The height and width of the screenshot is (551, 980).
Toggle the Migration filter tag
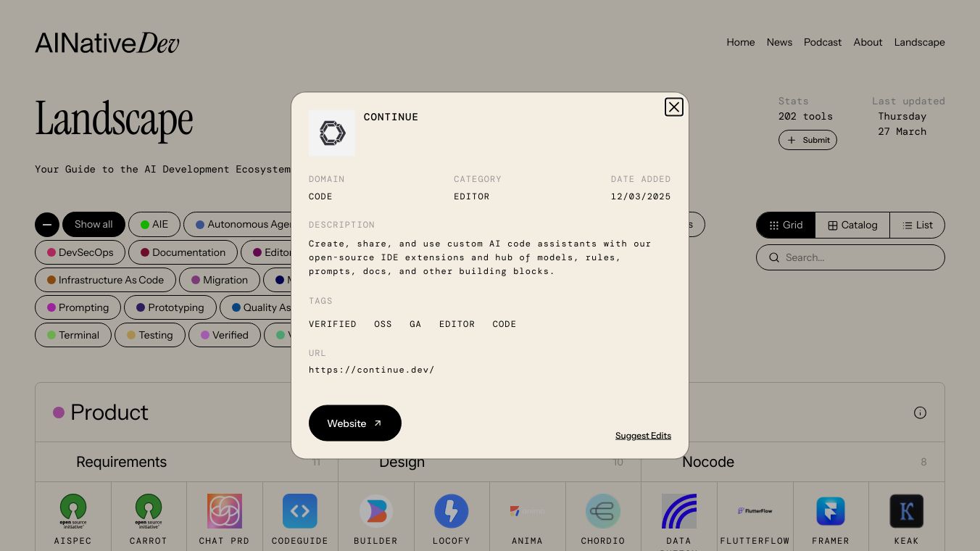click(219, 280)
